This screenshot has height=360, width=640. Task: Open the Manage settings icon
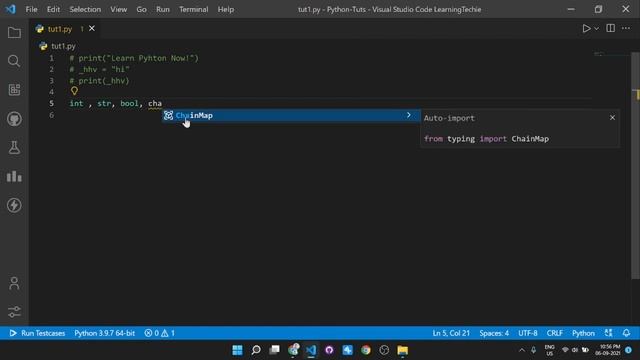(14, 312)
